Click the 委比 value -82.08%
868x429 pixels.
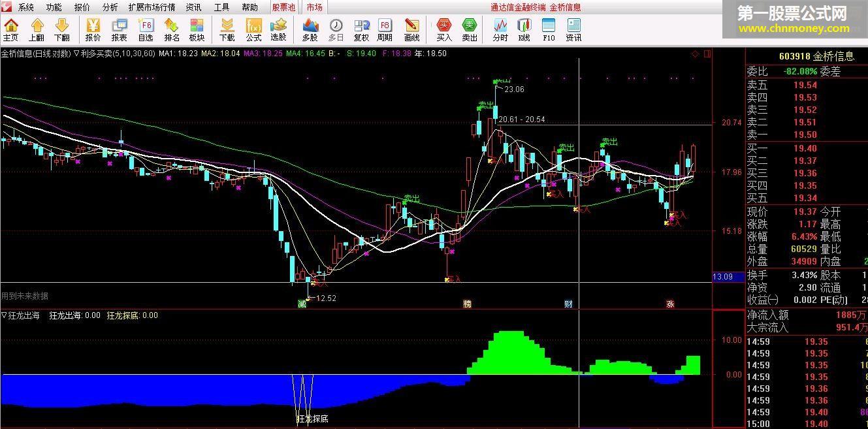[x=801, y=71]
